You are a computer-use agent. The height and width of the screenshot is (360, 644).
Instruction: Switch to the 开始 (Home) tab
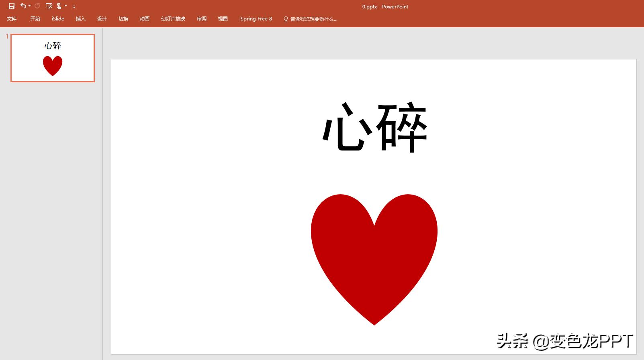coord(35,19)
